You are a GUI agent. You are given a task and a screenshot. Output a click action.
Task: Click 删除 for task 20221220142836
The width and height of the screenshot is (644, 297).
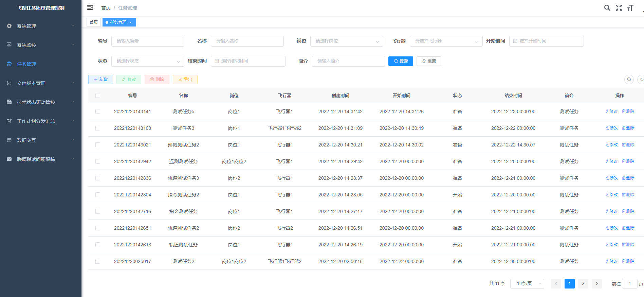click(x=628, y=178)
